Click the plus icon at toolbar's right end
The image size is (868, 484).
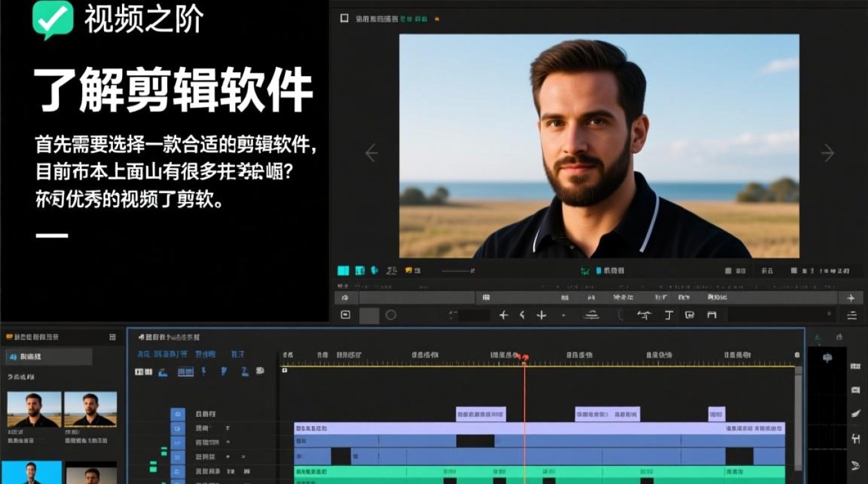coord(851,298)
